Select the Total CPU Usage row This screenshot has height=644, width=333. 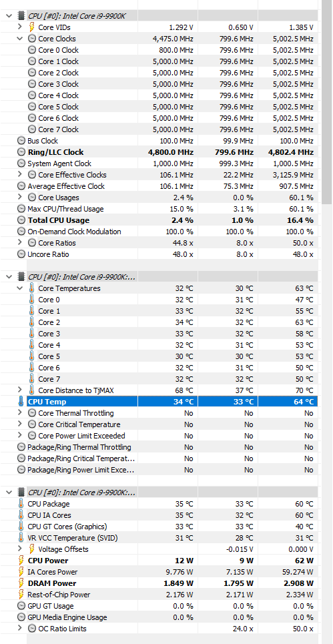pyautogui.click(x=166, y=220)
